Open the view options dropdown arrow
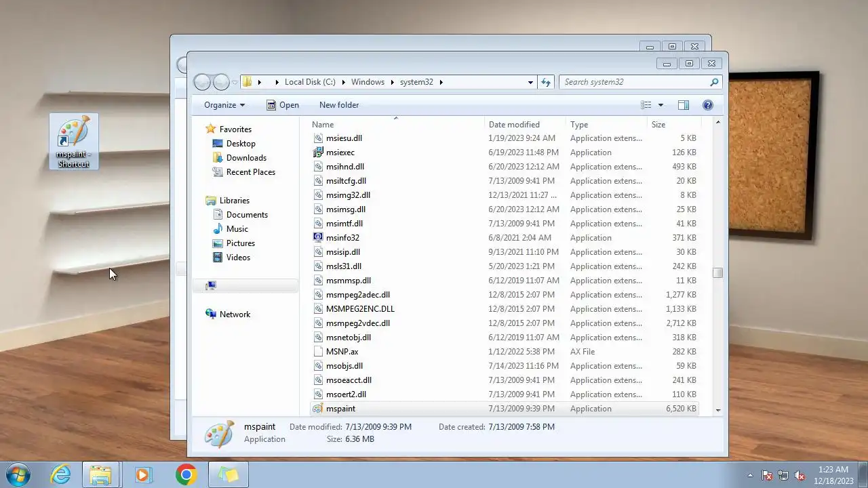Image resolution: width=868 pixels, height=488 pixels. tap(661, 105)
